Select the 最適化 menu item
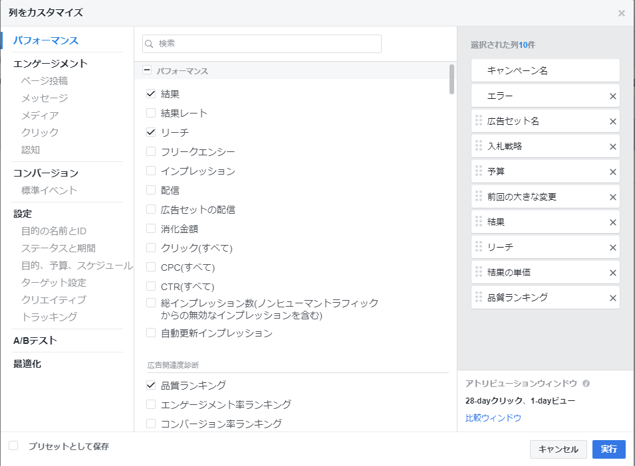This screenshot has width=635, height=466. coord(27,364)
